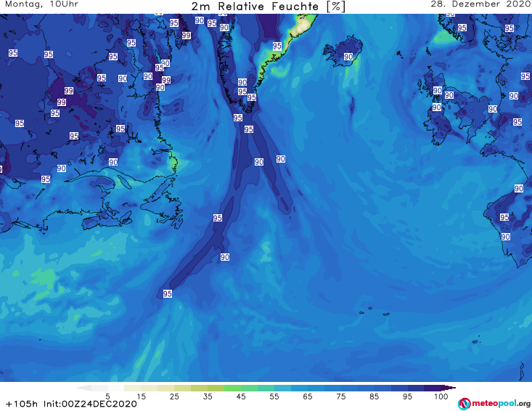Pick the dark purple arrow tip past 100
Image resolution: width=532 pixels, height=411 pixels.
click(x=449, y=388)
